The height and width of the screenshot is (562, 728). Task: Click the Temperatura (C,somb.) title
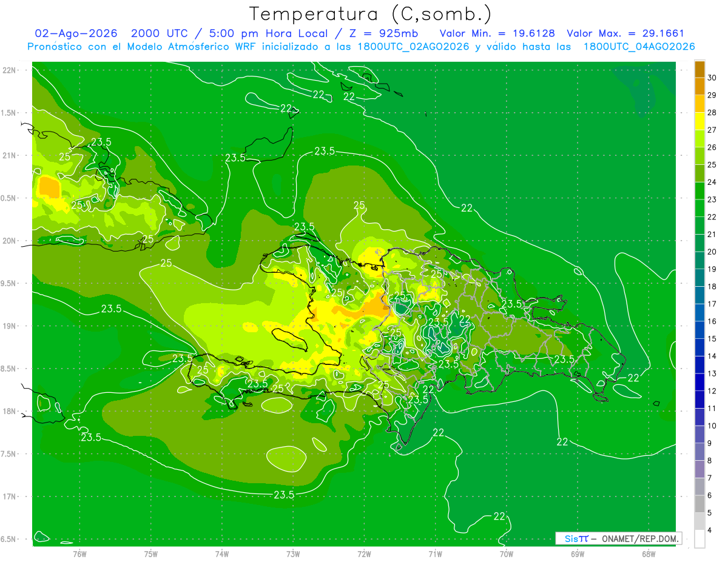370,14
